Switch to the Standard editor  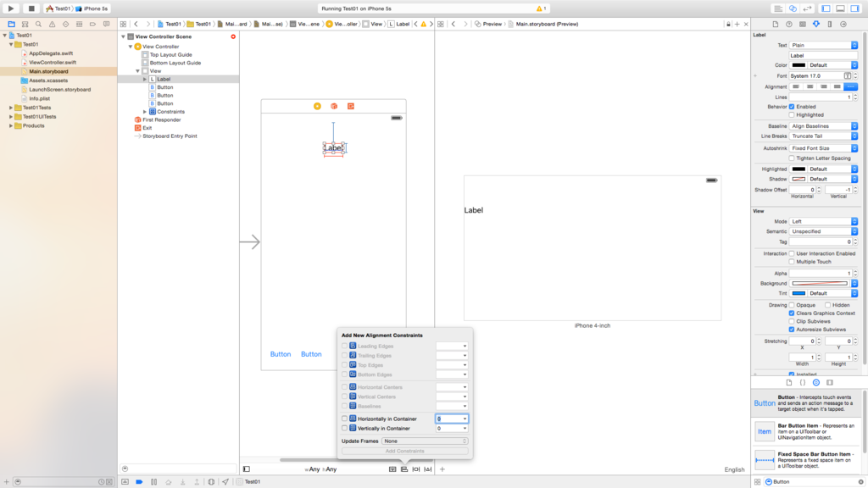tap(778, 8)
